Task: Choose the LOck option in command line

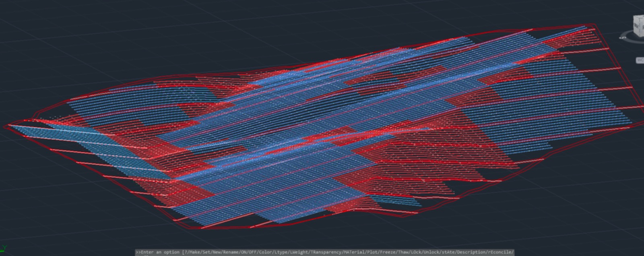Action: pyautogui.click(x=416, y=252)
